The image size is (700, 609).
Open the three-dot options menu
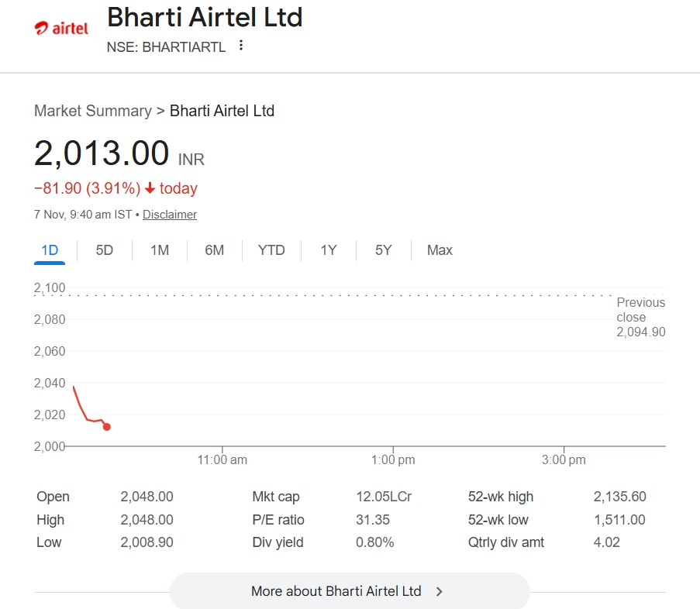pos(241,46)
